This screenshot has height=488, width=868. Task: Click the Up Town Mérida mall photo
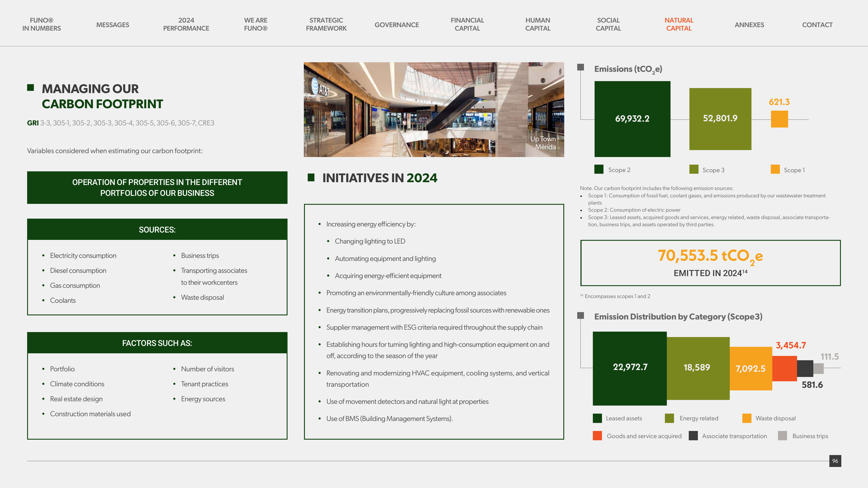tap(434, 110)
